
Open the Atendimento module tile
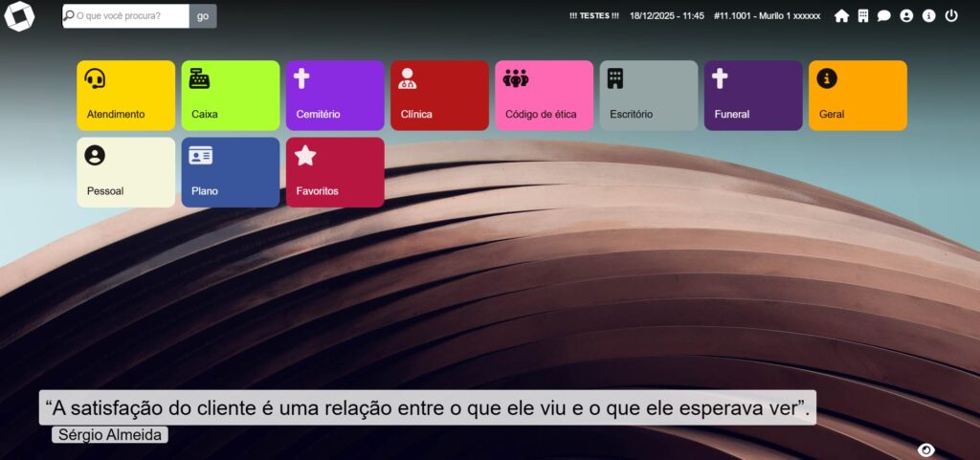pos(126,96)
